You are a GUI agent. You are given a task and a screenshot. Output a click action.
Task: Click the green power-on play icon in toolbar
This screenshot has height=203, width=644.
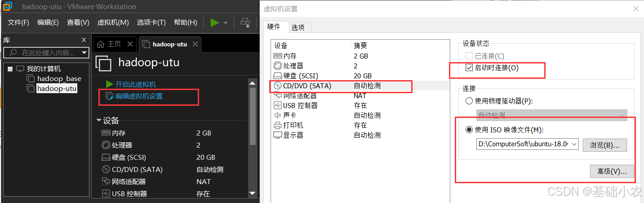click(x=215, y=23)
